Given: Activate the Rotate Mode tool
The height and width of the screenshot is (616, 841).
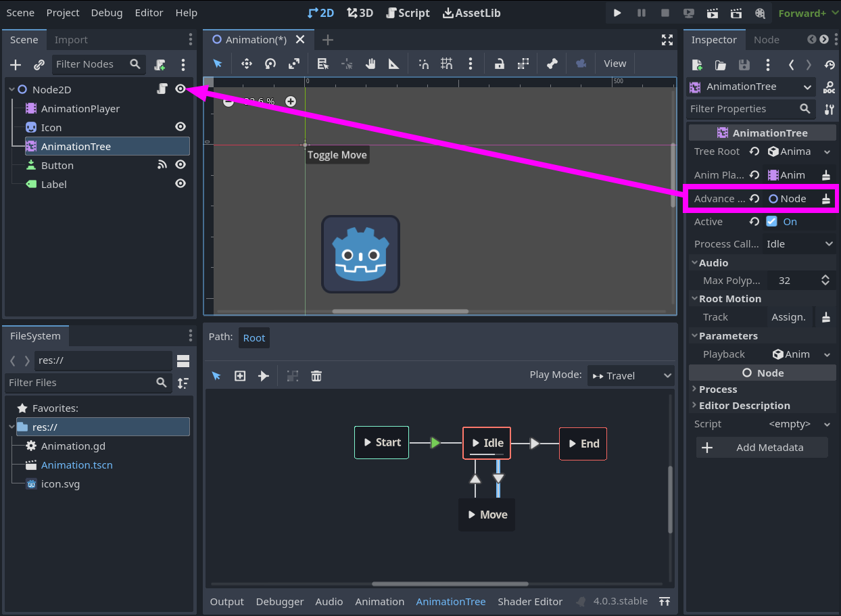Looking at the screenshot, I should click(270, 64).
